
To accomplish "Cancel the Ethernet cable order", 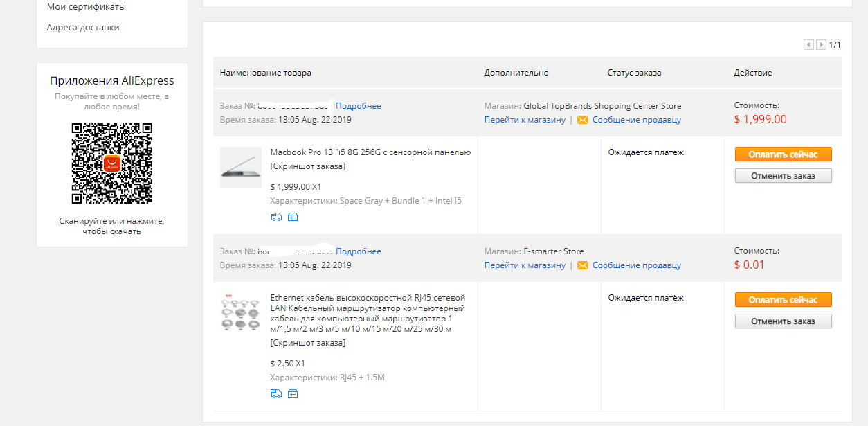I will click(x=783, y=321).
